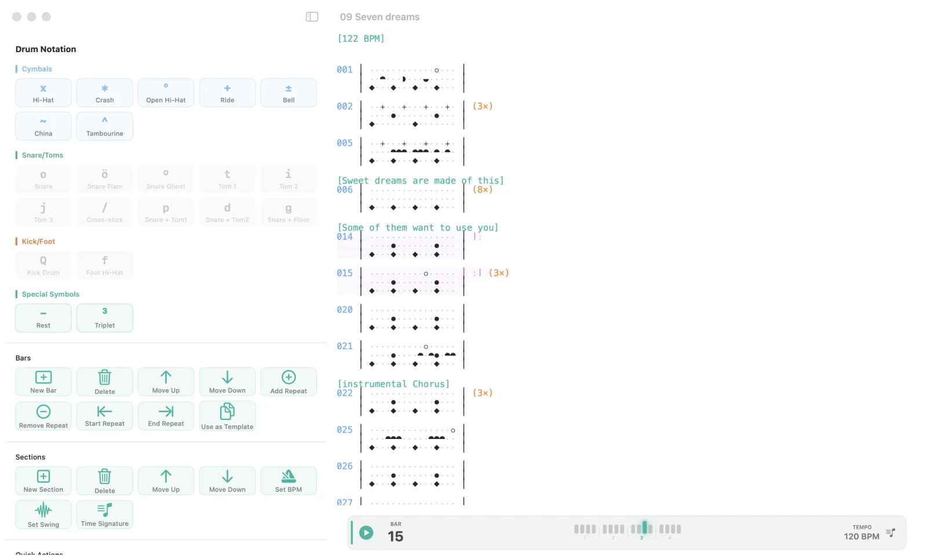Insert a China cymbal note
The height and width of the screenshot is (560, 927).
click(x=43, y=126)
